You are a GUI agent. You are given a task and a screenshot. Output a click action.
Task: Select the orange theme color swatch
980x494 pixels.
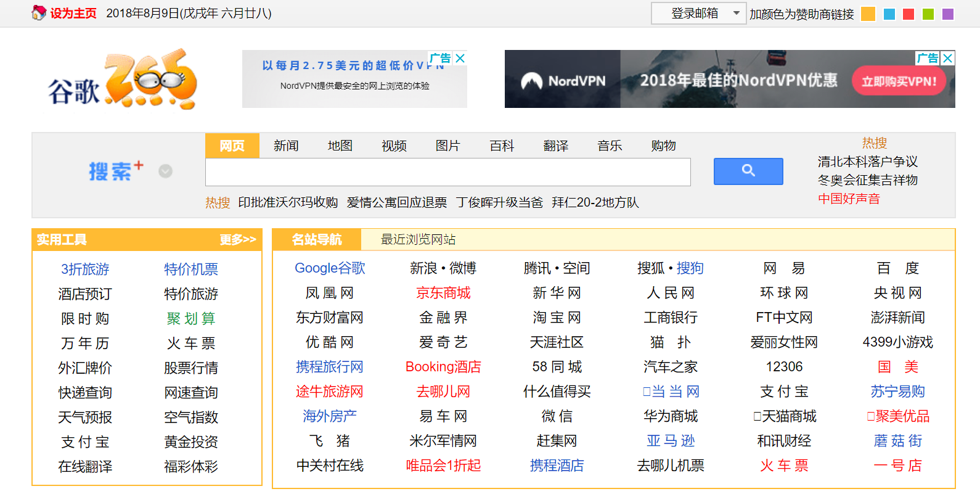click(868, 14)
